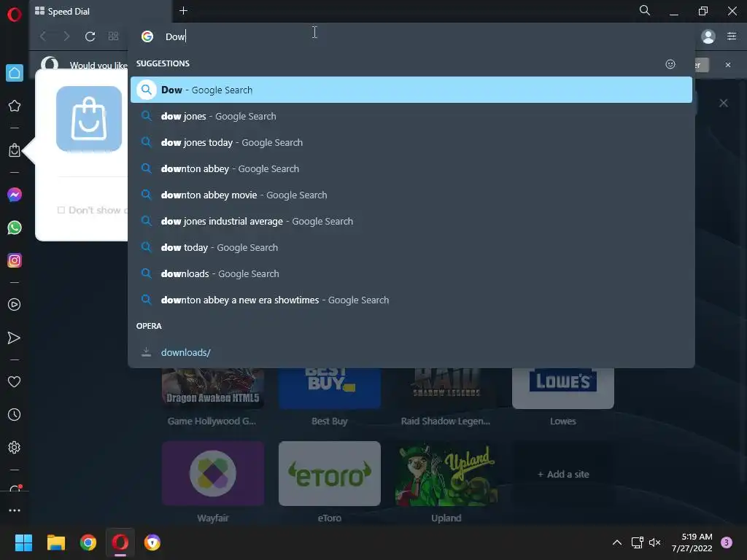
Task: Reload the current page
Action: click(90, 36)
